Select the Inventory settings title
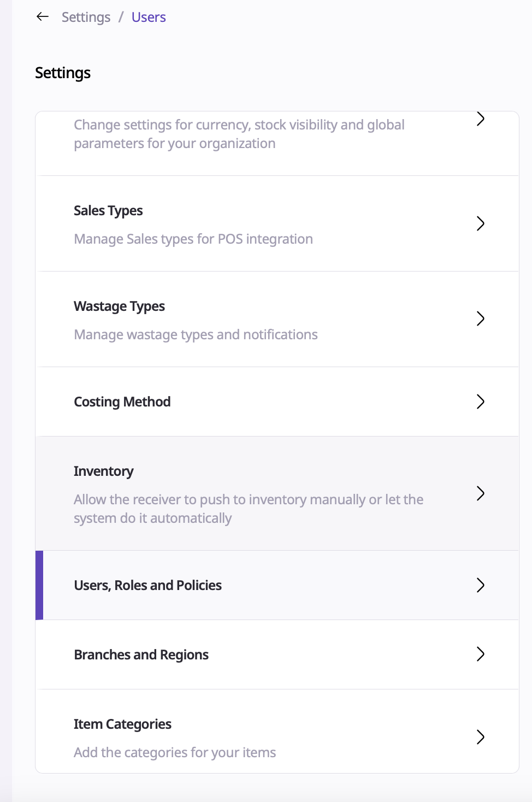This screenshot has height=802, width=532. click(x=104, y=471)
